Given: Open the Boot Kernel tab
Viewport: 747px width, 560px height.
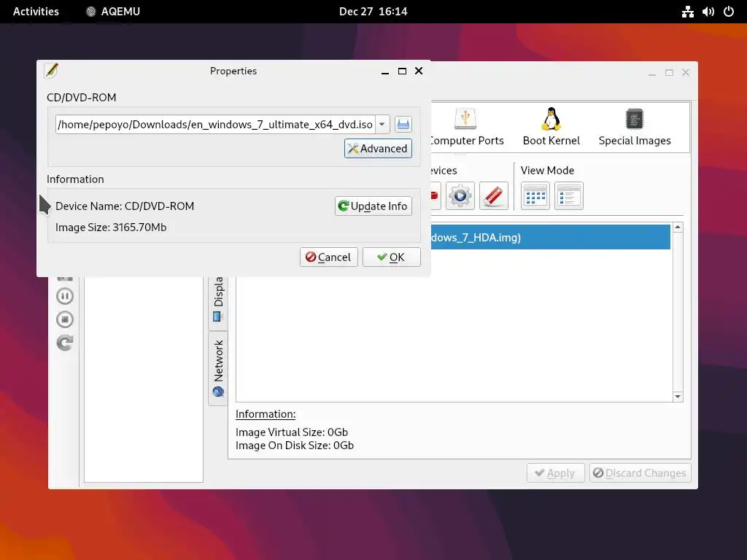Looking at the screenshot, I should tap(551, 128).
